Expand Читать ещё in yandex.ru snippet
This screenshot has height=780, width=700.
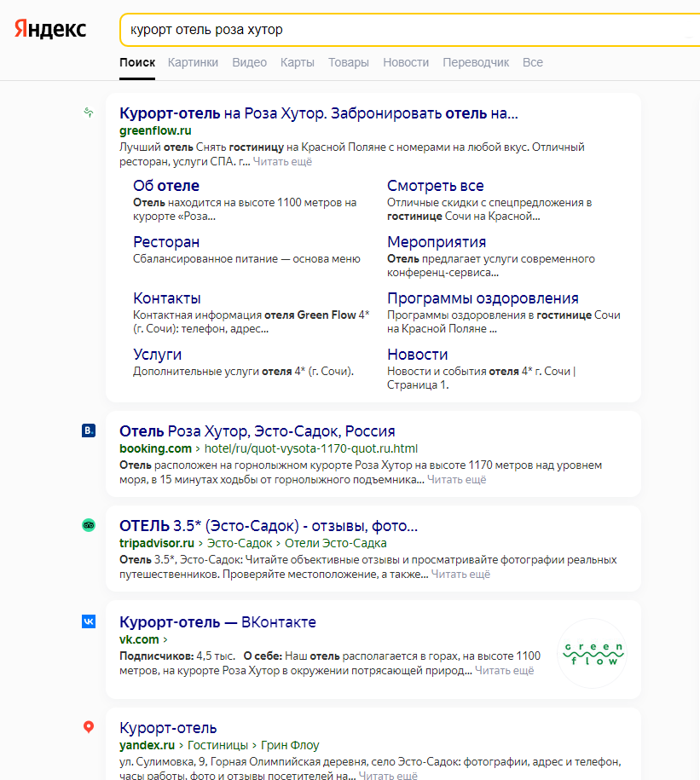pos(388,775)
